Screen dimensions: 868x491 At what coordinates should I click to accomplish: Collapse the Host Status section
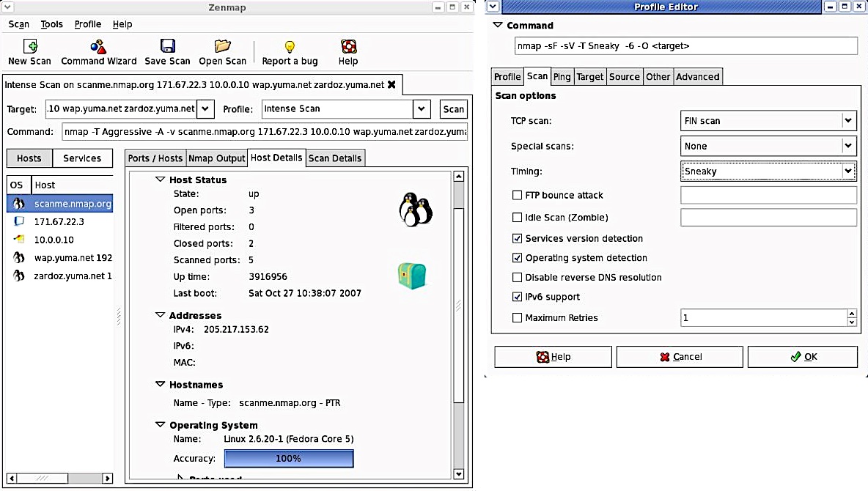pos(161,180)
